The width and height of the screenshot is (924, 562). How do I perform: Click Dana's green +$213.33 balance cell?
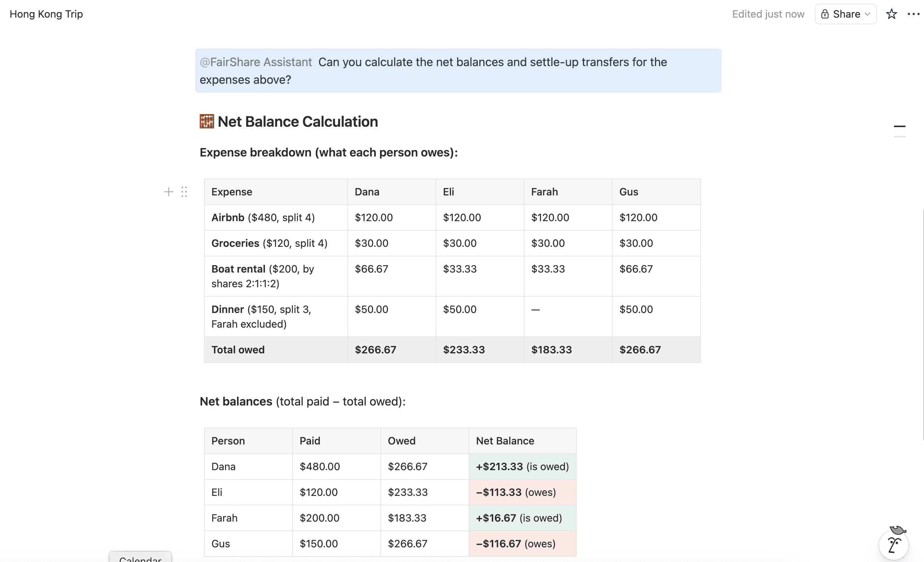click(x=522, y=466)
